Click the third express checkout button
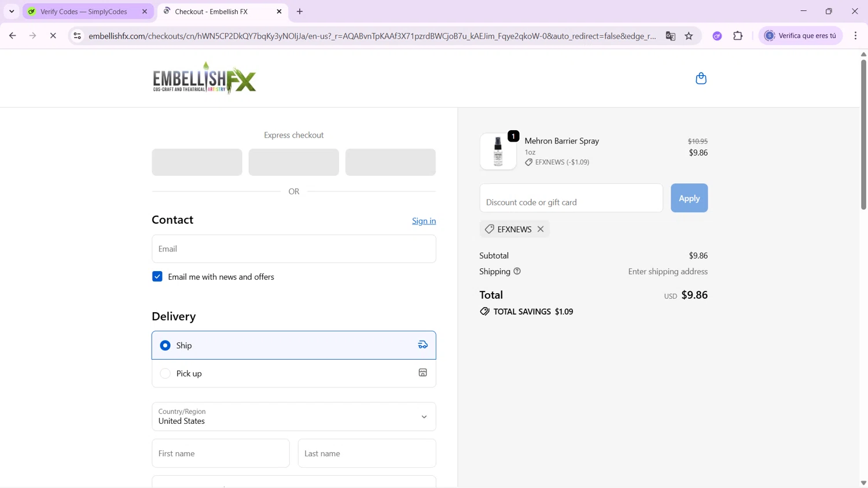868x488 pixels. coord(391,162)
